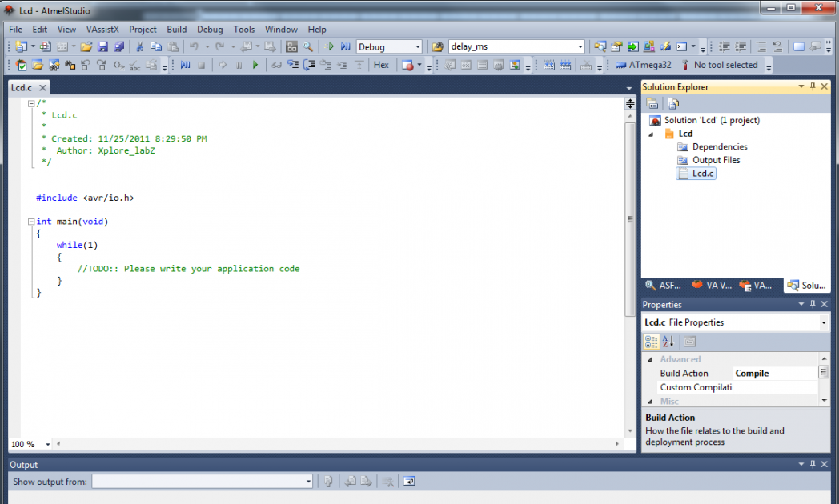839x504 pixels.
Task: Click the New Project toolbar icon
Action: pos(21,46)
